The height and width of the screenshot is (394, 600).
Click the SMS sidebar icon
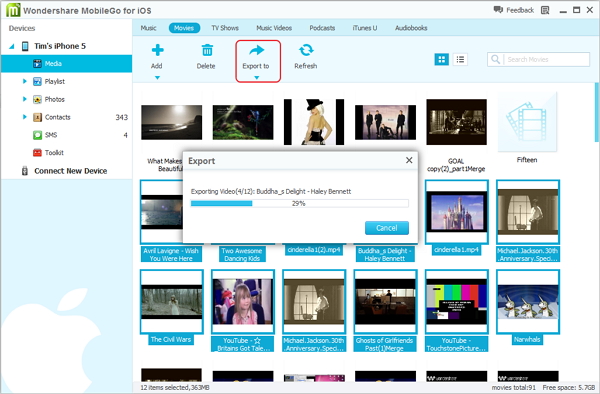[x=37, y=135]
